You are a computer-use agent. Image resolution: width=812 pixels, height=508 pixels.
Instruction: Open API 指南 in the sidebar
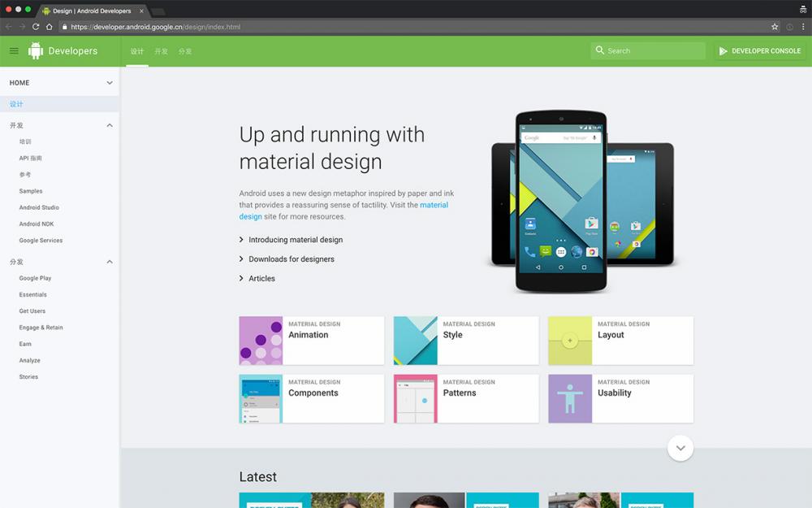31,158
